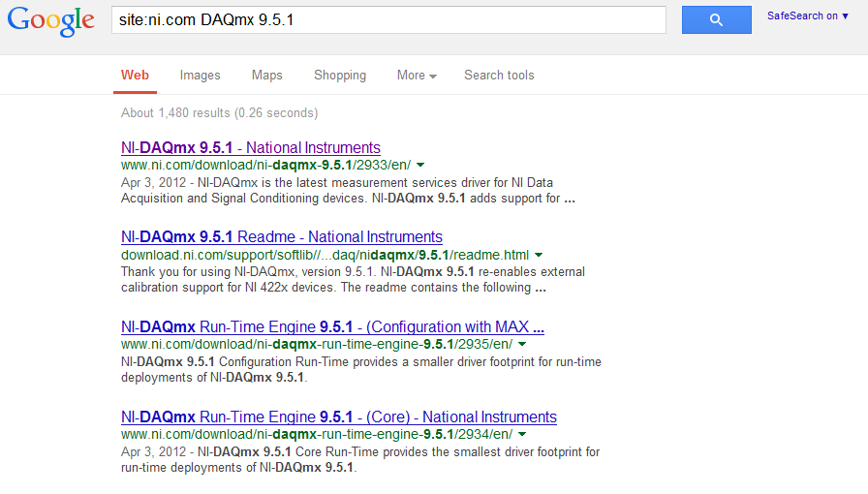This screenshot has width=868, height=494.
Task: Expand the More menu
Action: coord(417,76)
